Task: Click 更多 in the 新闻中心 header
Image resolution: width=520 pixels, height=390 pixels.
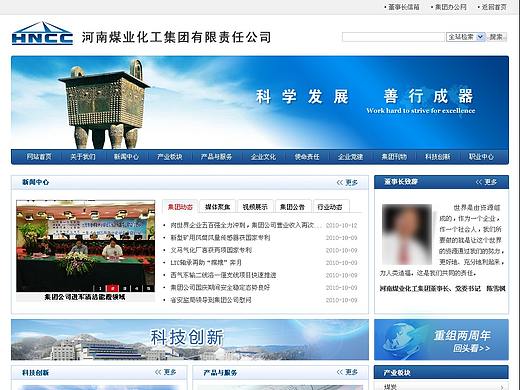Action: 347,182
